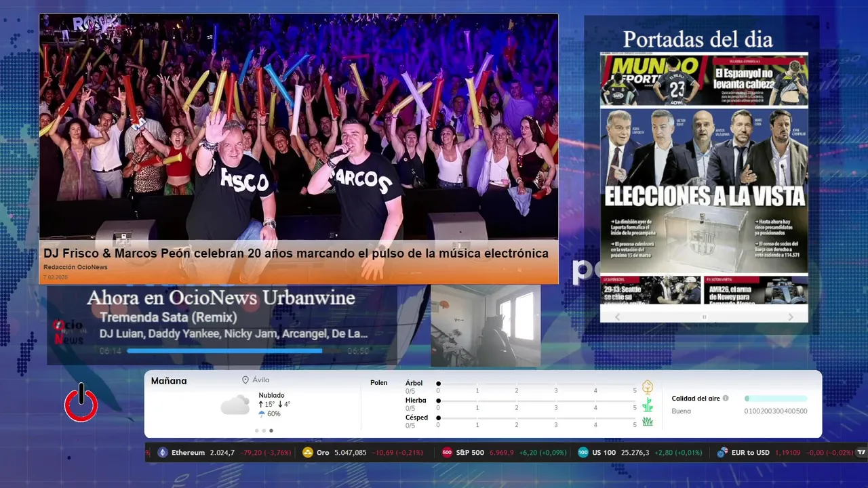Click total song time 06:50

tap(358, 351)
